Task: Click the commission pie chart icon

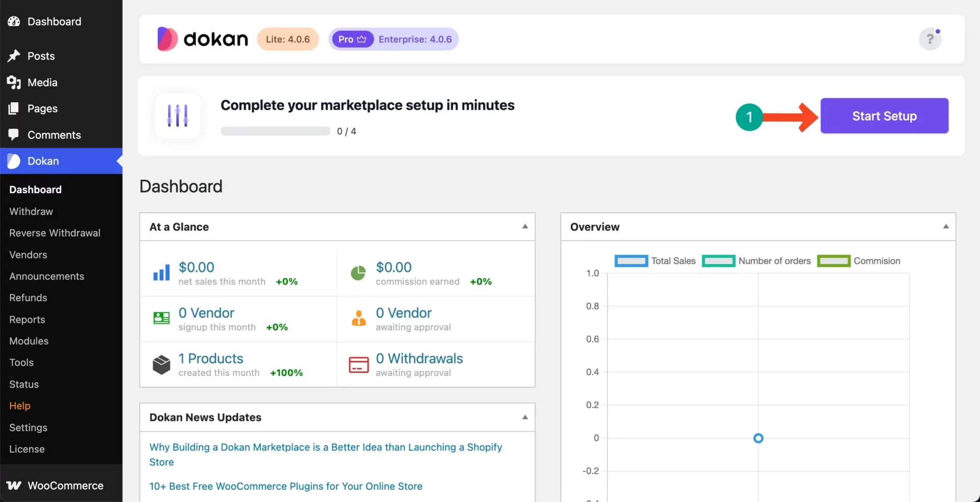Action: pos(358,273)
